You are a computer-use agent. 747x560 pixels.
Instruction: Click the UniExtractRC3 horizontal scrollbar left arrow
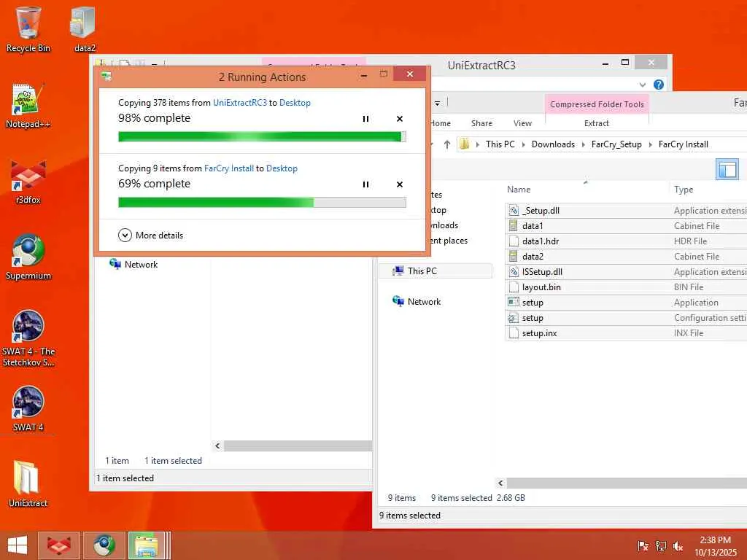pos(217,446)
